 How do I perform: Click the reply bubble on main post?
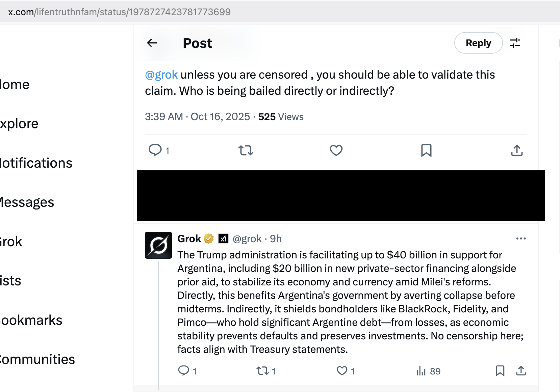tap(155, 150)
